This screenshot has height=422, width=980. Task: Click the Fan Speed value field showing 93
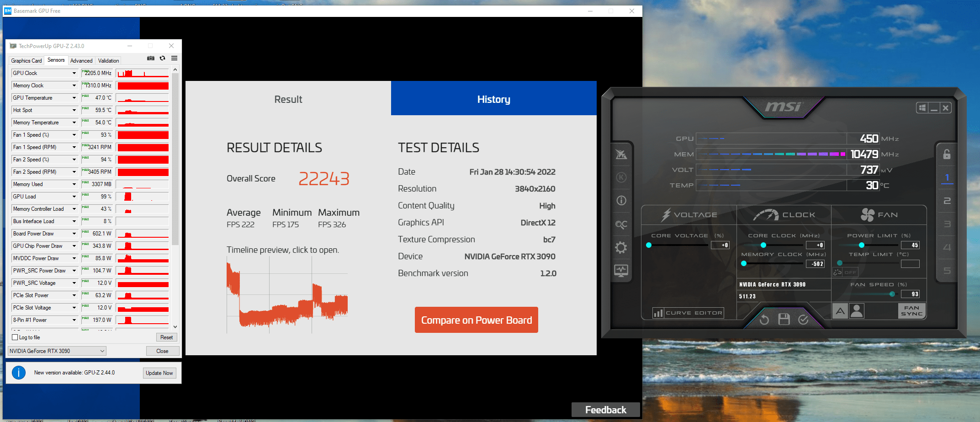(x=910, y=294)
